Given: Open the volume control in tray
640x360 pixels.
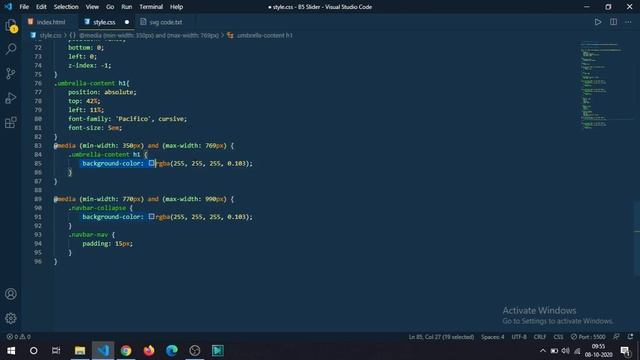Looking at the screenshot, I should tap(565, 351).
